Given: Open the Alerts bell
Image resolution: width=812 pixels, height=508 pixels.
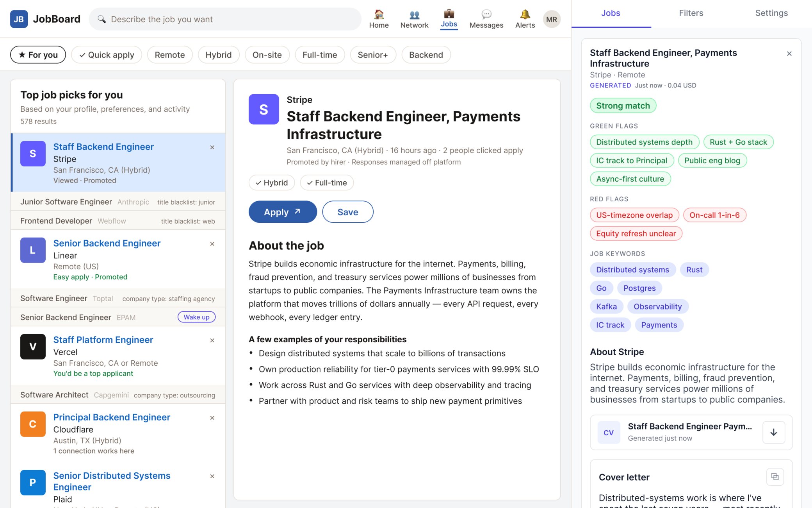Looking at the screenshot, I should point(525,19).
